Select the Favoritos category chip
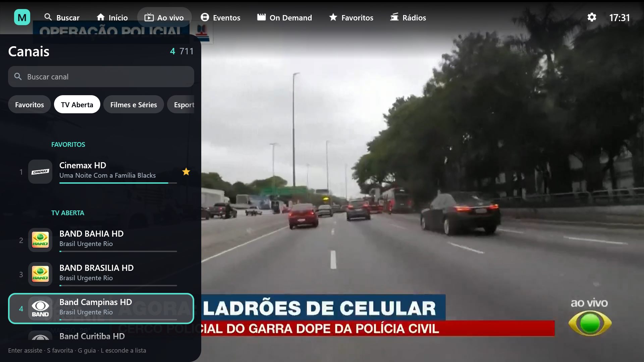Image resolution: width=644 pixels, height=362 pixels. pyautogui.click(x=30, y=105)
